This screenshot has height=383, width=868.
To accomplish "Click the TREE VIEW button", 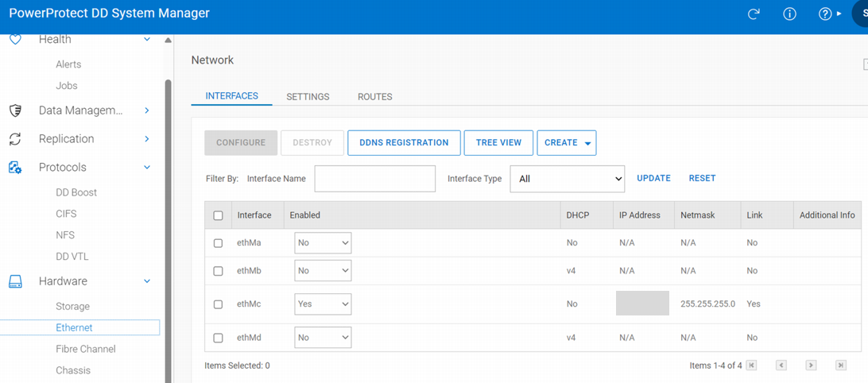I will click(498, 143).
